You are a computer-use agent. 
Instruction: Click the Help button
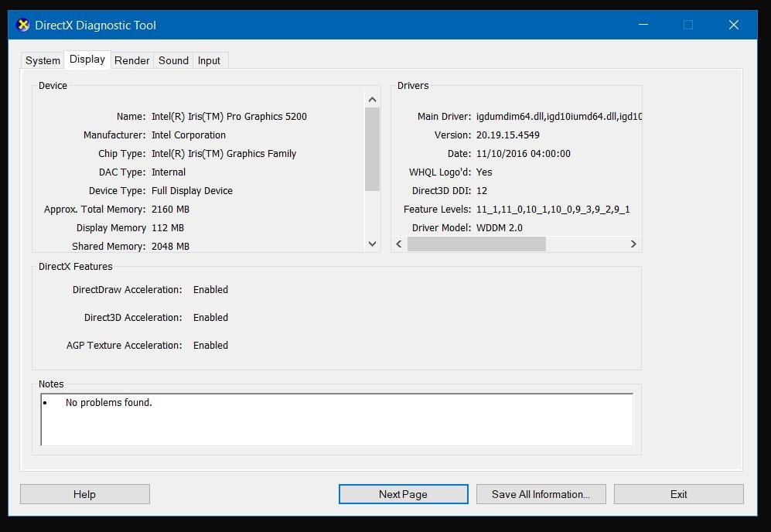84,494
